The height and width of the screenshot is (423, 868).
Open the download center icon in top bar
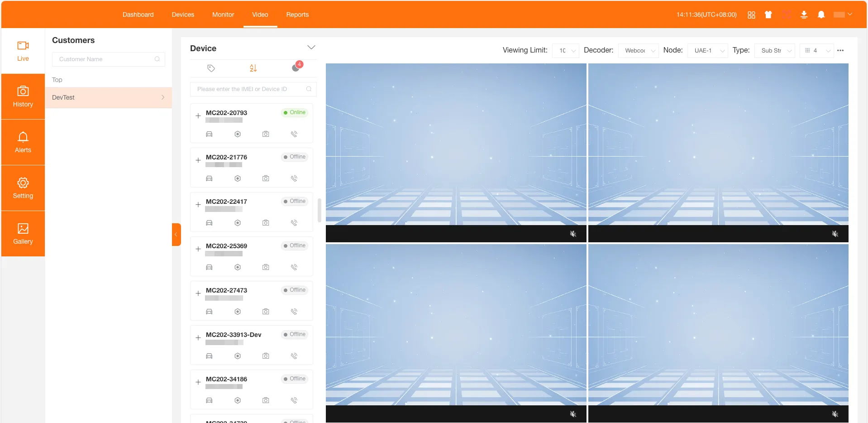click(804, 14)
